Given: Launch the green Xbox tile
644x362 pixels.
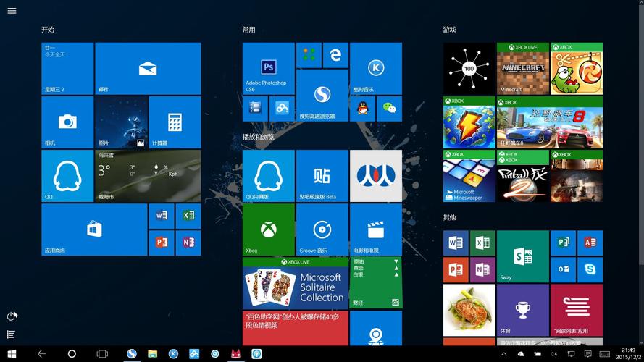Looking at the screenshot, I should [268, 230].
